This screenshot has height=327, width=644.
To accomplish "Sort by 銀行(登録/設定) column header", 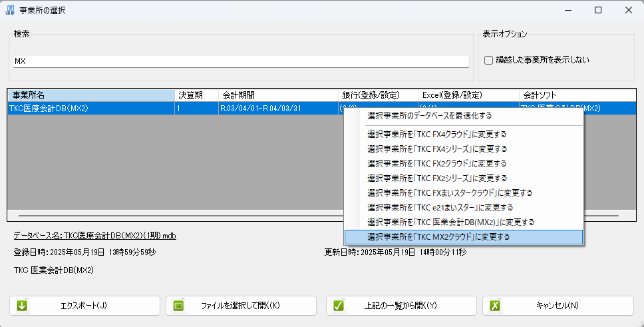I will 378,95.
